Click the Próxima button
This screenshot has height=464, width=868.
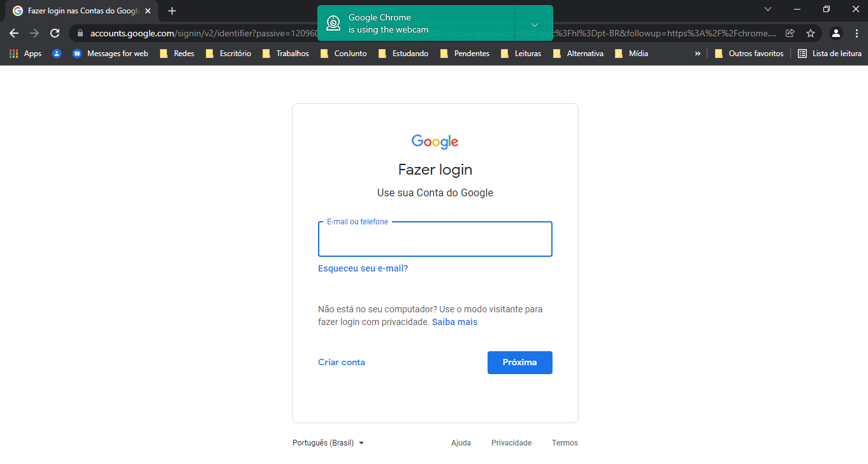click(520, 362)
